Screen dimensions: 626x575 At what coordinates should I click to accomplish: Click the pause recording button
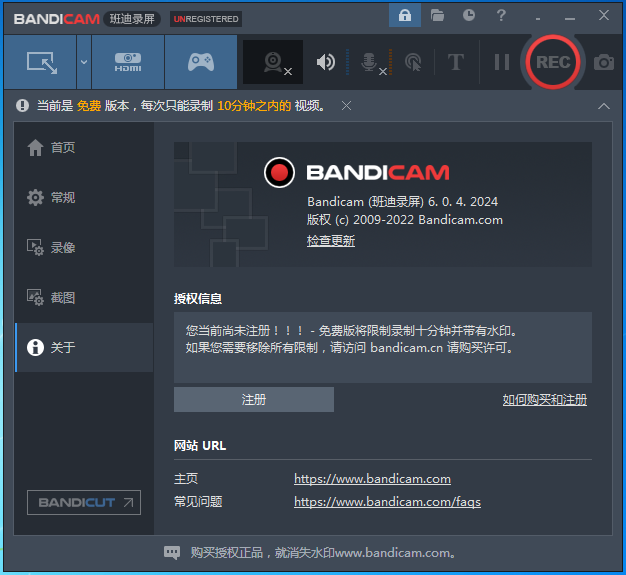(x=502, y=62)
